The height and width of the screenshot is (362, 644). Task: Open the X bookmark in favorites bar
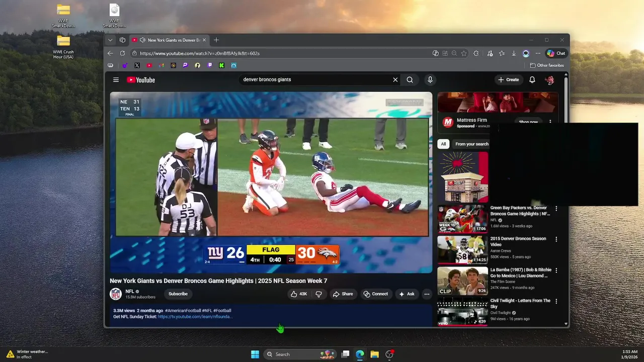point(137,65)
